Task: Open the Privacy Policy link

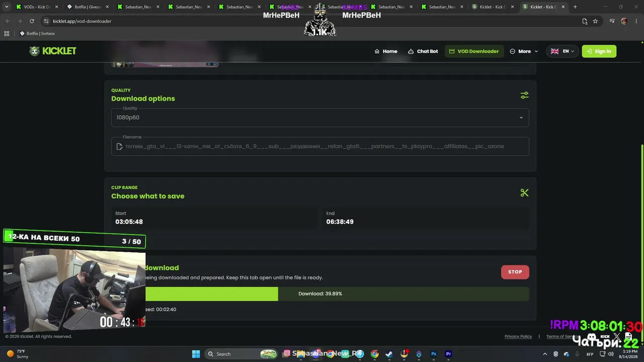Action: pyautogui.click(x=518, y=336)
